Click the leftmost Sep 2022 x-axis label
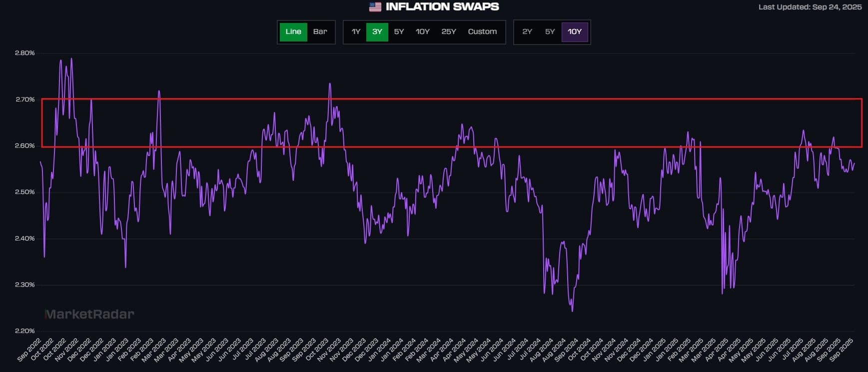The height and width of the screenshot is (372, 868). (30, 350)
